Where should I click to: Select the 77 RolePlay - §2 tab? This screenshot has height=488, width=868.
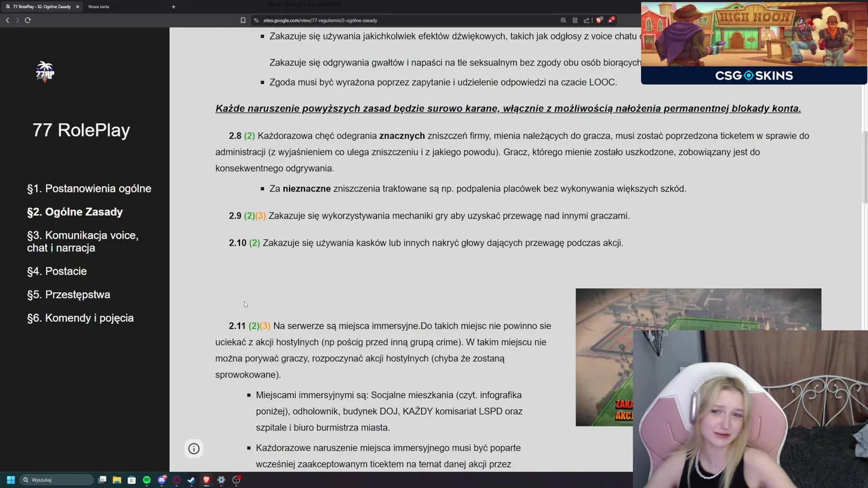tap(41, 7)
